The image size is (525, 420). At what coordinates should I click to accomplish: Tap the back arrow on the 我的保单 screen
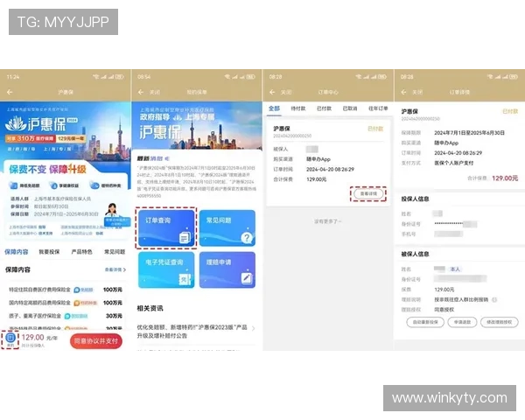point(141,92)
